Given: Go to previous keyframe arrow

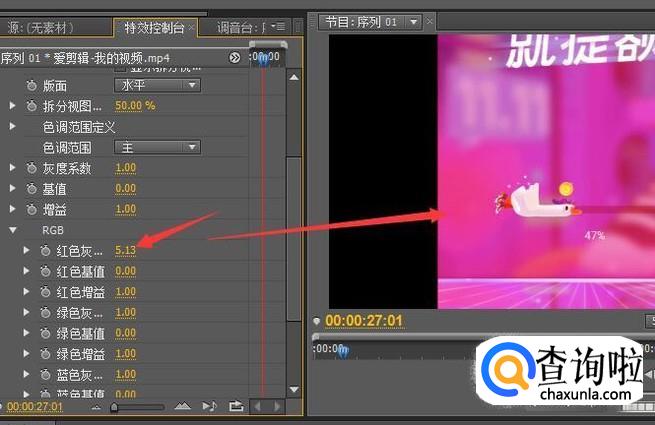Looking at the screenshot, I should 258,407.
